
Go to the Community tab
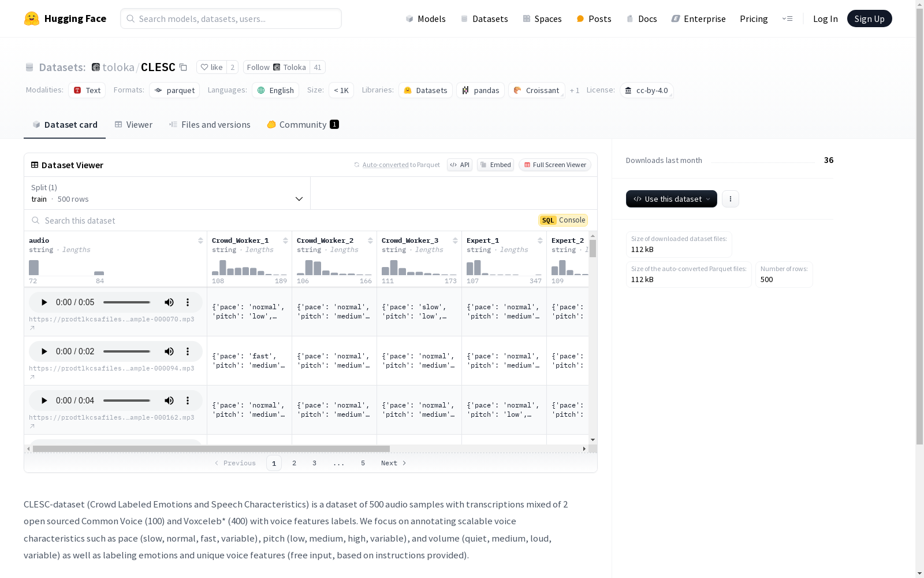[x=303, y=125]
